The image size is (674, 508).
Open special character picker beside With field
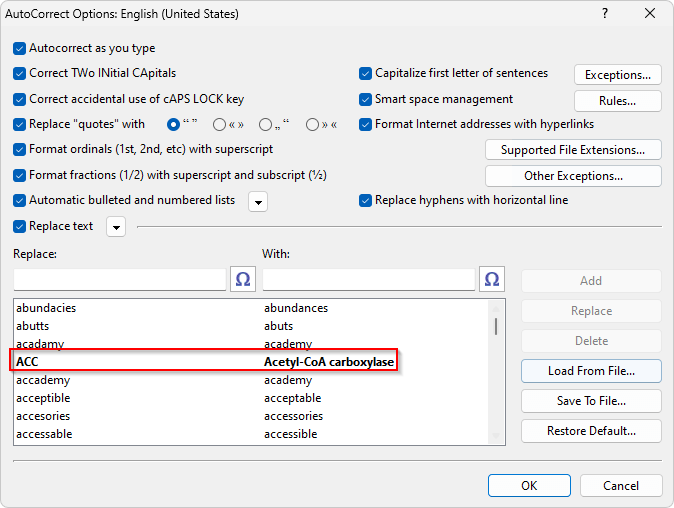(492, 279)
